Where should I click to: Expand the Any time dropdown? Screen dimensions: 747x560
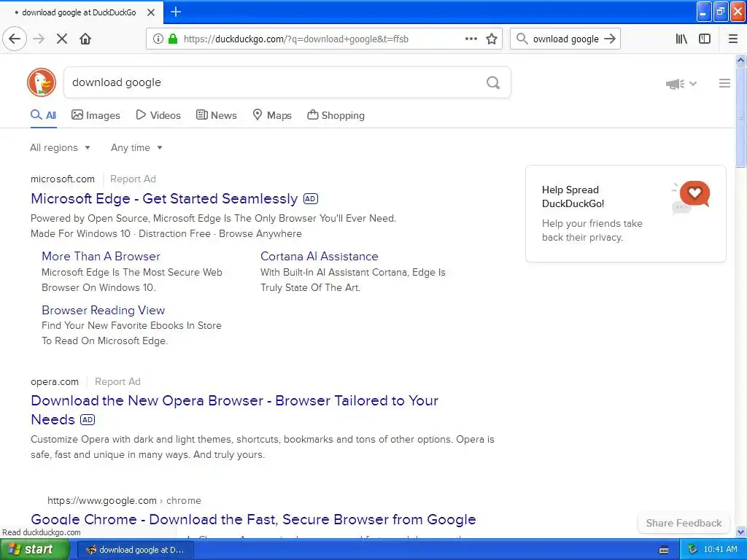136,147
